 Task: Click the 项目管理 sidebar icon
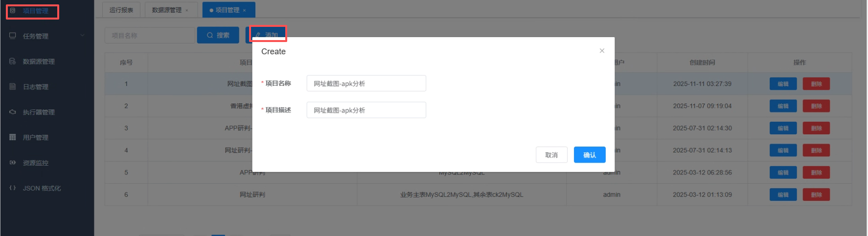pos(13,11)
